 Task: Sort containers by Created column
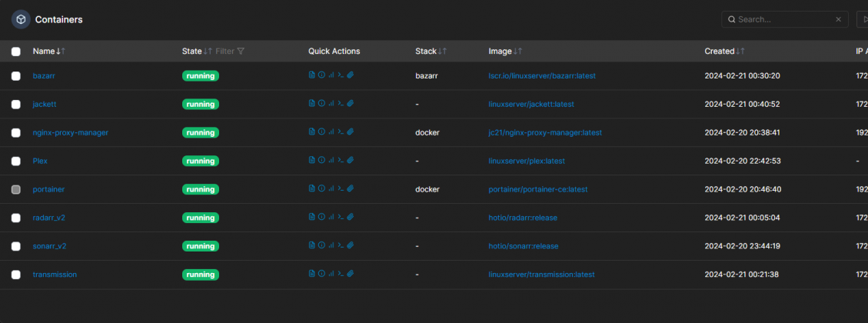pos(724,51)
